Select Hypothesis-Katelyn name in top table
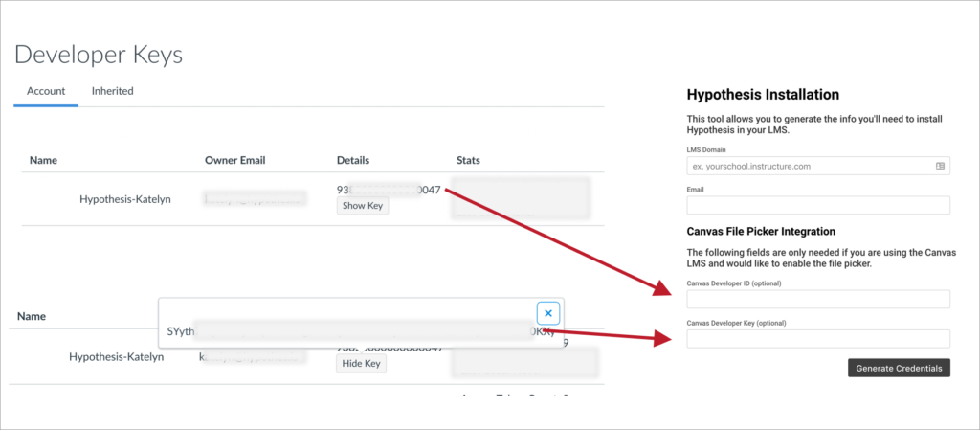Image resolution: width=980 pixels, height=430 pixels. click(125, 199)
